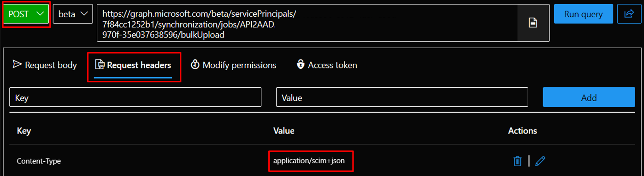Screen dimensions: 644x176
Task: Open the Modify permissions tab
Action: (x=233, y=65)
